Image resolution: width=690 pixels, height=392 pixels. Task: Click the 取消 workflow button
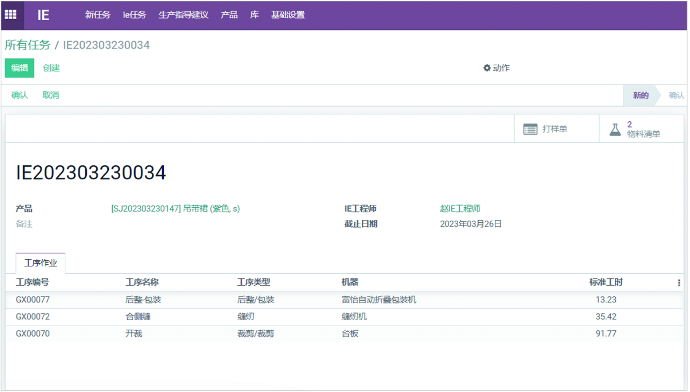pos(51,95)
